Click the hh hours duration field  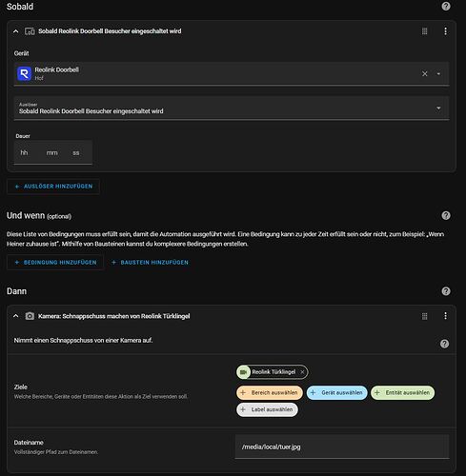click(x=24, y=152)
